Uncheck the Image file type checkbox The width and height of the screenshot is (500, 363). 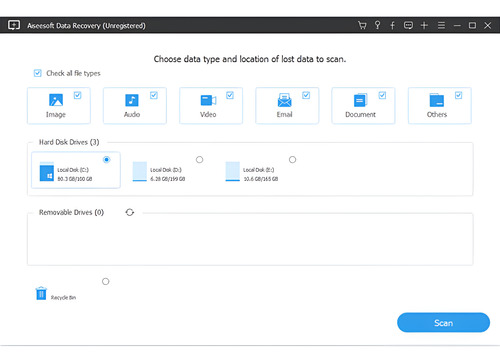[78, 95]
